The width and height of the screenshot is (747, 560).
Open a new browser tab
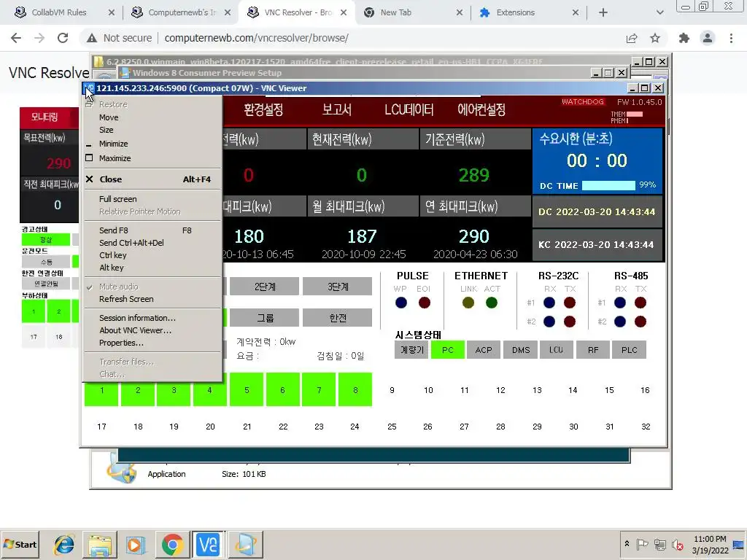click(x=603, y=13)
